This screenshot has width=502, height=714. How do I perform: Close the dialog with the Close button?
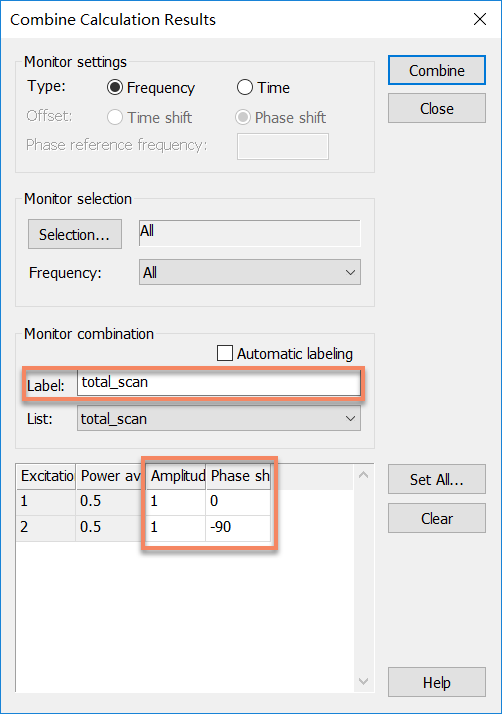(x=436, y=108)
